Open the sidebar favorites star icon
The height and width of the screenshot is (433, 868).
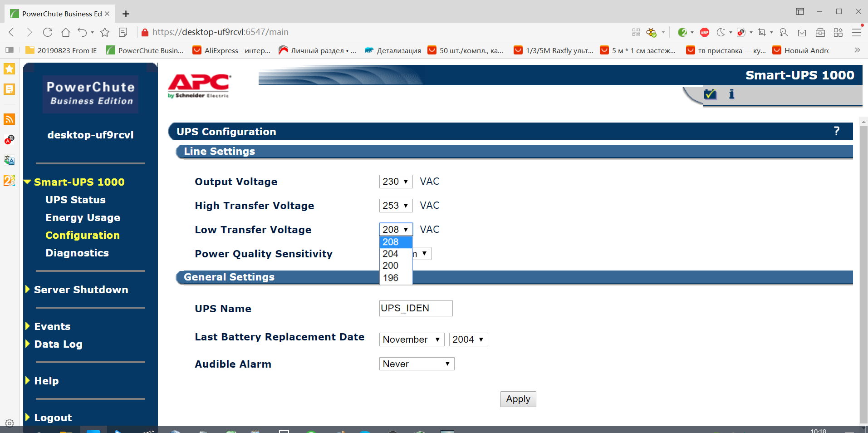pos(10,69)
